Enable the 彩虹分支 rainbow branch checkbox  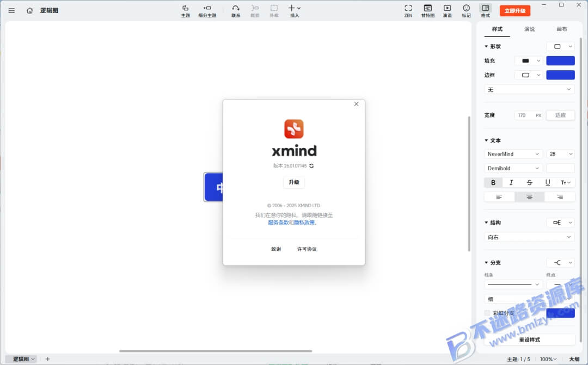point(487,313)
